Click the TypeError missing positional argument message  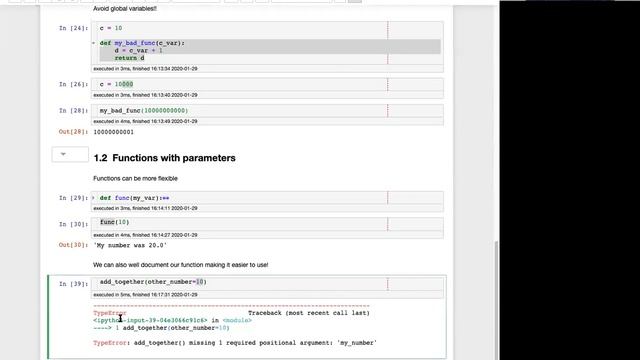tap(235, 343)
